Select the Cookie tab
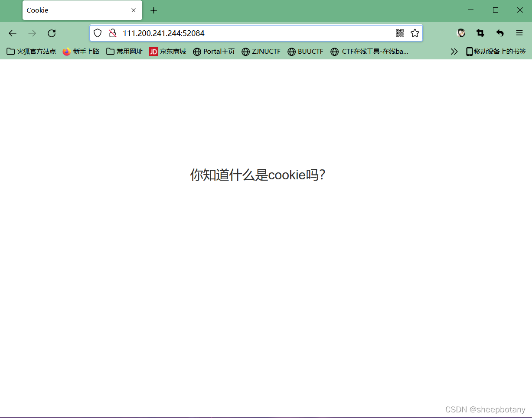Image resolution: width=532 pixels, height=418 pixels. click(82, 10)
